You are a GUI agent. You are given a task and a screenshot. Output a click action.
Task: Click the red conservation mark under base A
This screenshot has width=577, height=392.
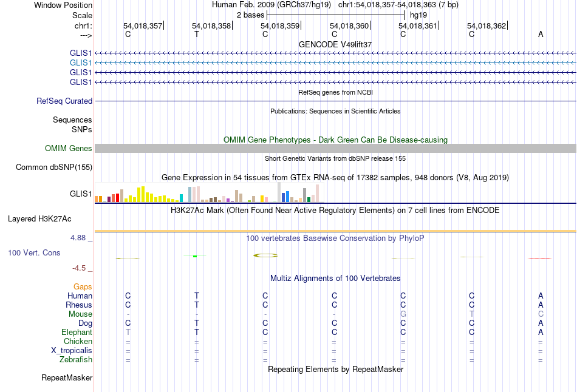[x=540, y=259]
